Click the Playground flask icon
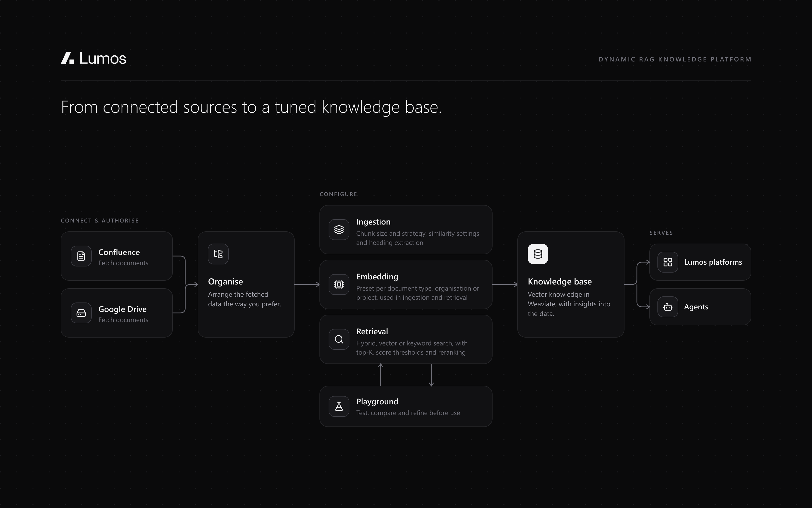The image size is (812, 508). click(x=339, y=407)
